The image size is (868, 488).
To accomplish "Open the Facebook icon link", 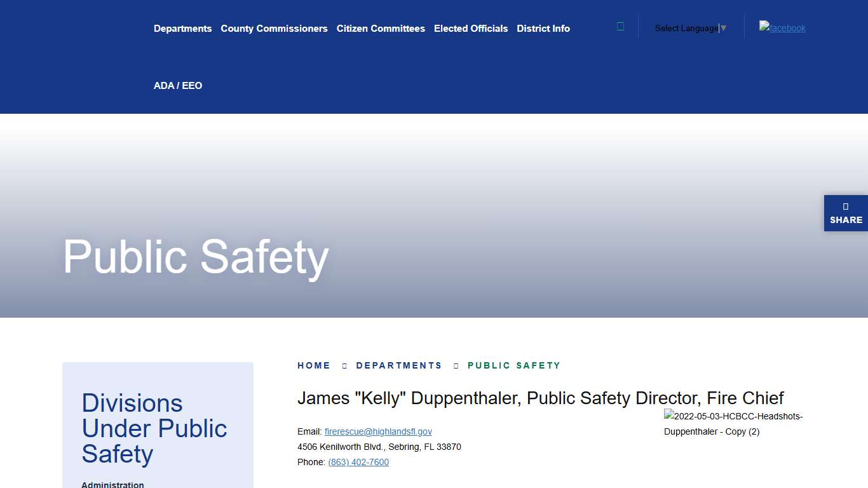I will click(x=782, y=27).
